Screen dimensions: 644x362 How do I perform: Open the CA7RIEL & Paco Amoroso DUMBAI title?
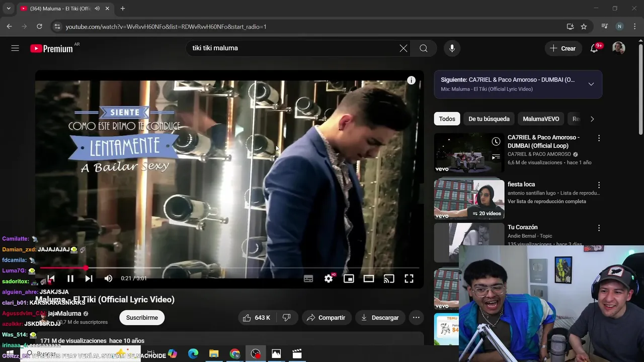click(x=543, y=141)
